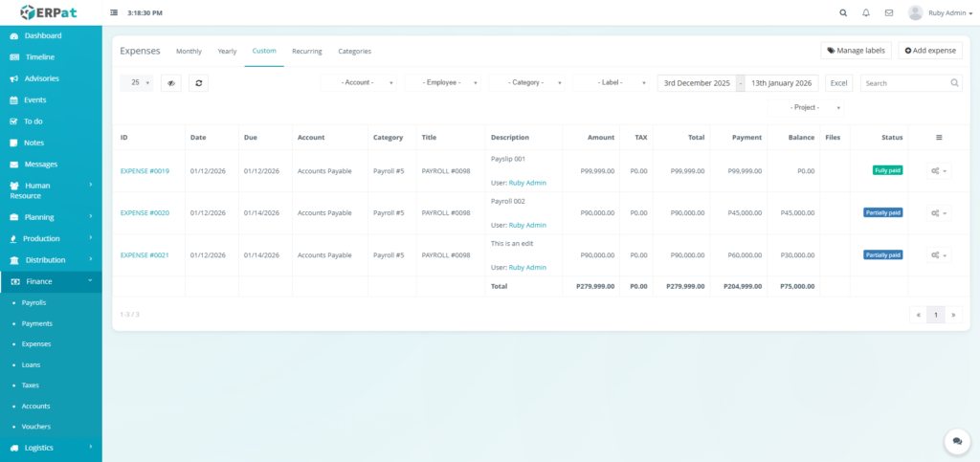This screenshot has height=462, width=980.
Task: Click the expenses Search input field
Action: 904,83
